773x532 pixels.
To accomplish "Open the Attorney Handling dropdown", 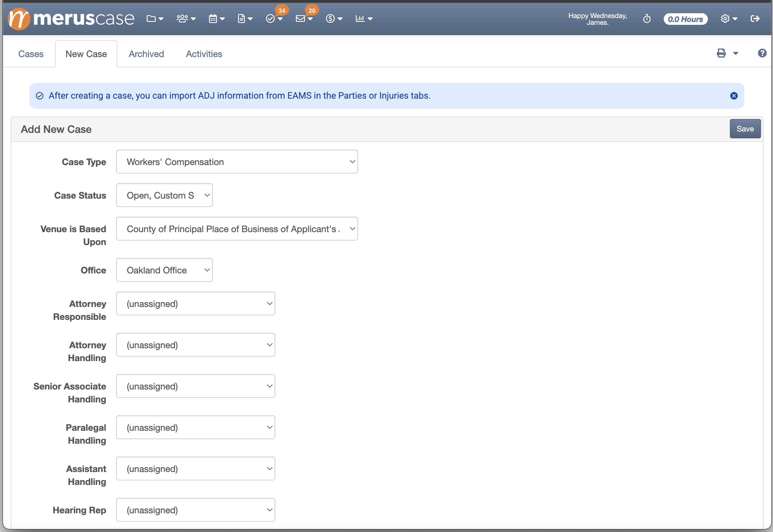I will click(x=196, y=345).
